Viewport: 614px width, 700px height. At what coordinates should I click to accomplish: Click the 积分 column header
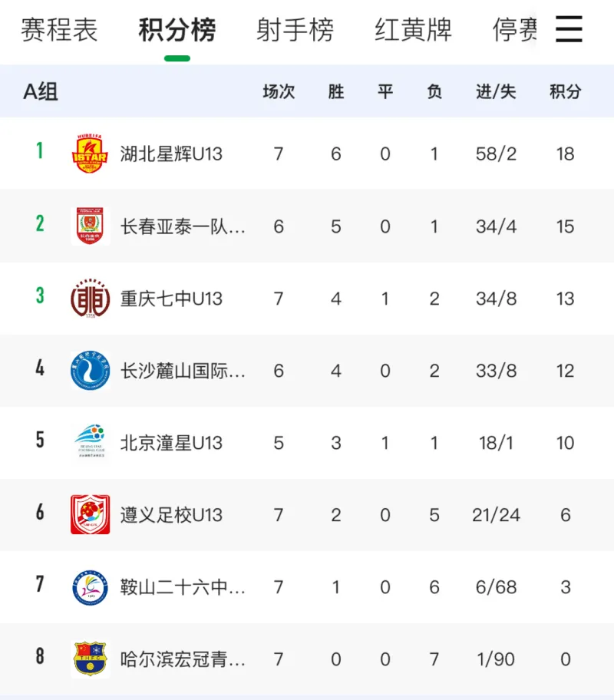566,92
